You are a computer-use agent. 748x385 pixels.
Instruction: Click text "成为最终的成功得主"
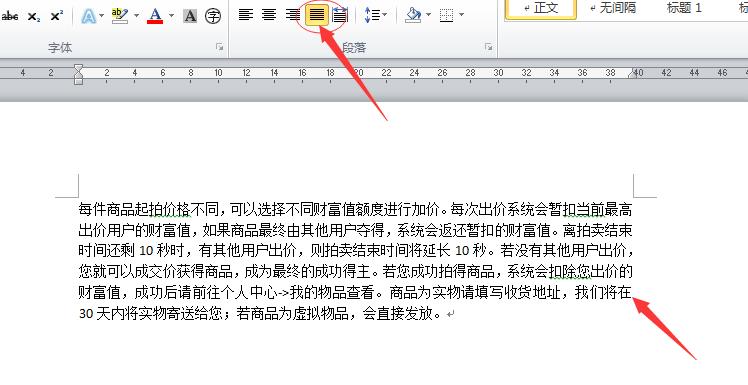click(x=307, y=271)
